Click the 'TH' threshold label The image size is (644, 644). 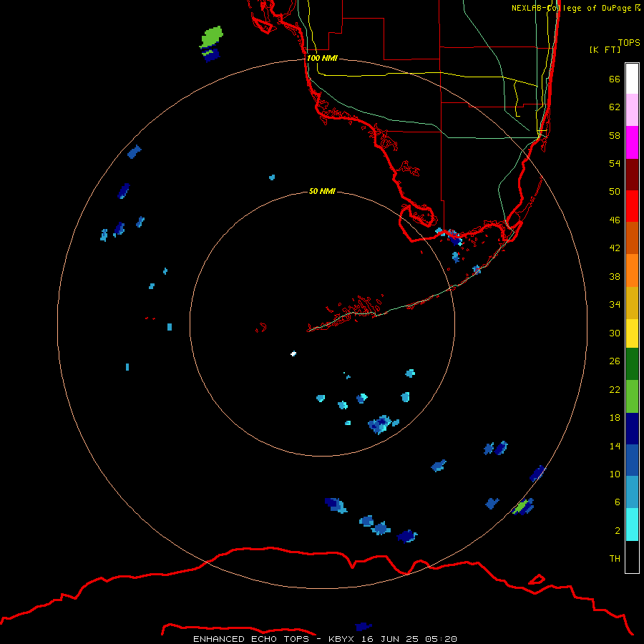click(615, 559)
